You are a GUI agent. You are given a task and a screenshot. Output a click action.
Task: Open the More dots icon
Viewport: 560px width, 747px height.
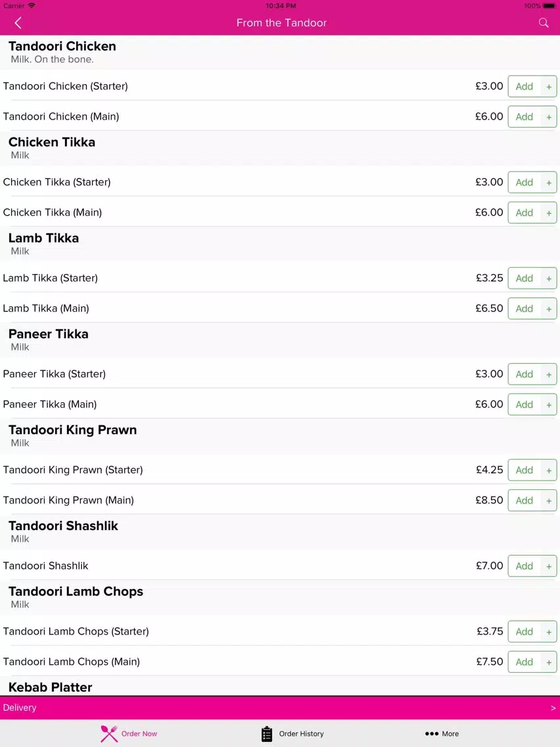tap(431, 734)
